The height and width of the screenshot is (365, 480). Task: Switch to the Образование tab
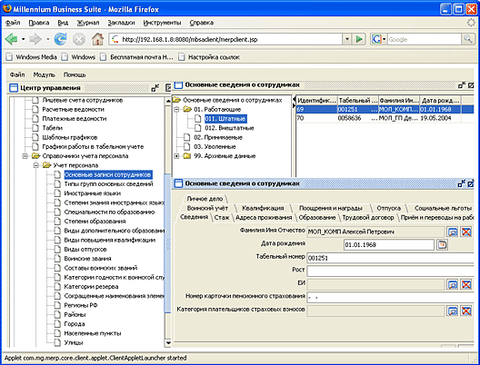(x=317, y=217)
